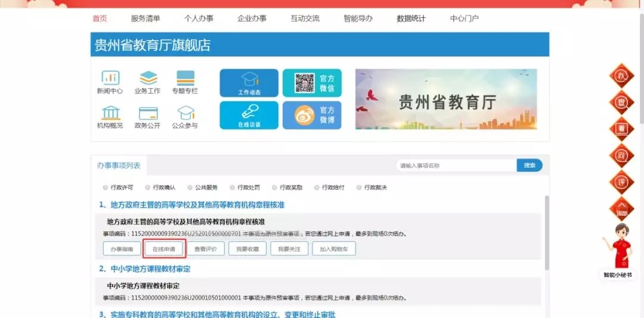Open the 企业办事 menu item
644x318 pixels.
(252, 18)
